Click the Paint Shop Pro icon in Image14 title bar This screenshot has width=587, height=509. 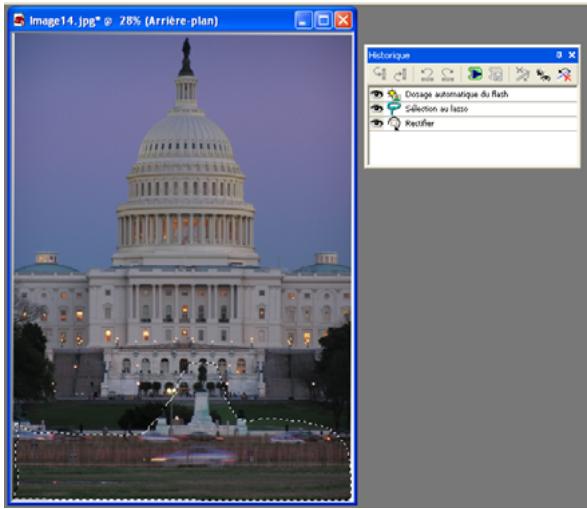pos(19,20)
